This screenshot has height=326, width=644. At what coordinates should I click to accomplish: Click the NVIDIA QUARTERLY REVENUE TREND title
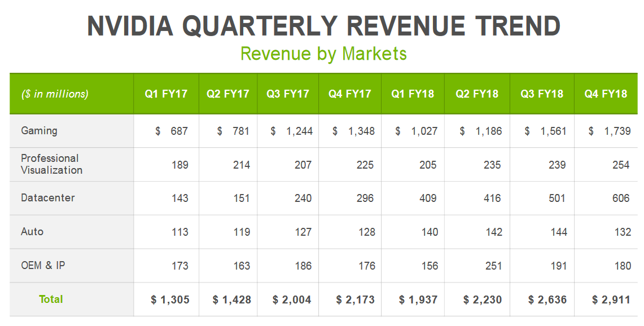pyautogui.click(x=323, y=26)
